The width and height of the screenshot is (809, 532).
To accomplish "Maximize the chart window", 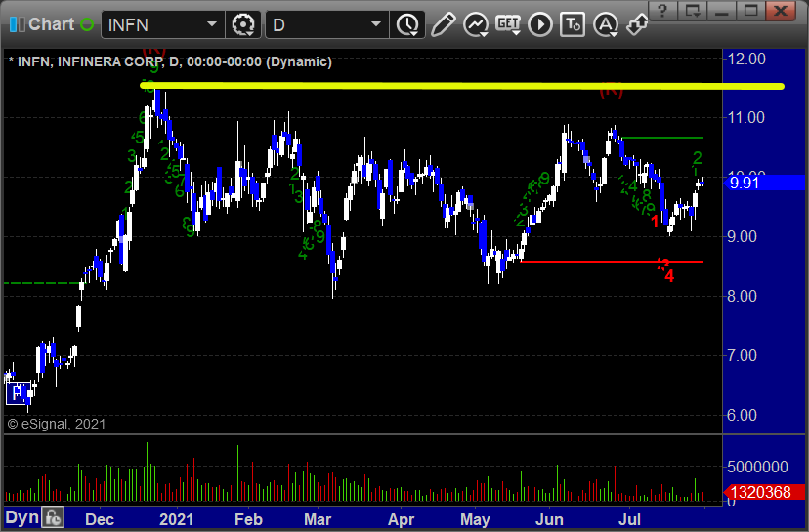I will tap(750, 11).
